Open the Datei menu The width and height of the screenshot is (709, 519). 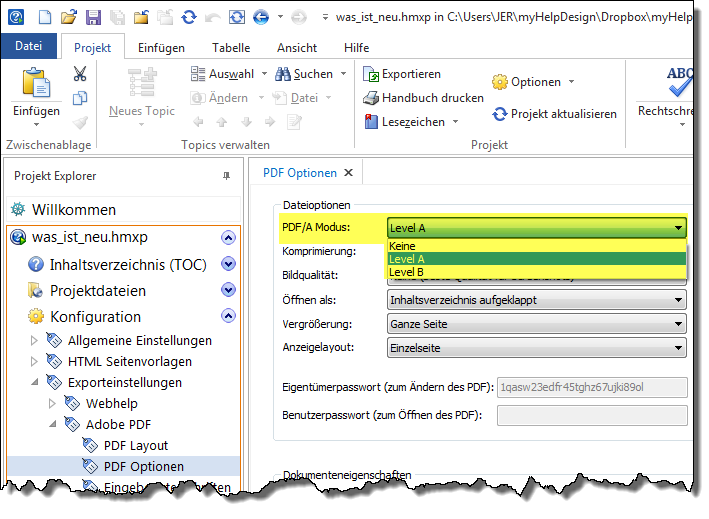(x=29, y=46)
